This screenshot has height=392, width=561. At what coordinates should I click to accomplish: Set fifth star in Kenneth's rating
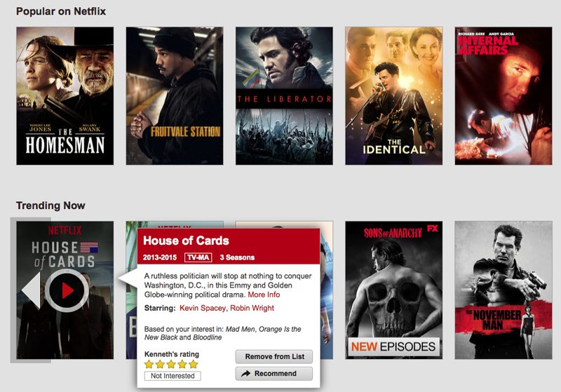point(194,365)
